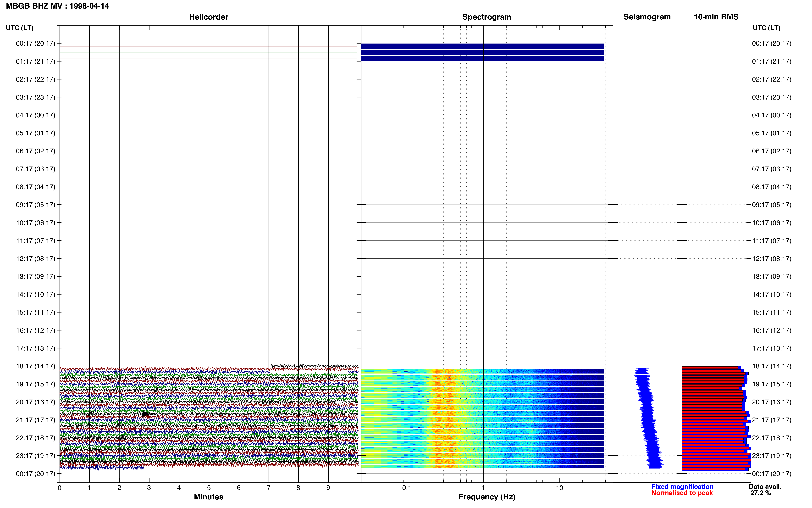Click the right '04:17 (00:17)' time label
This screenshot has width=812, height=508.
tap(772, 115)
